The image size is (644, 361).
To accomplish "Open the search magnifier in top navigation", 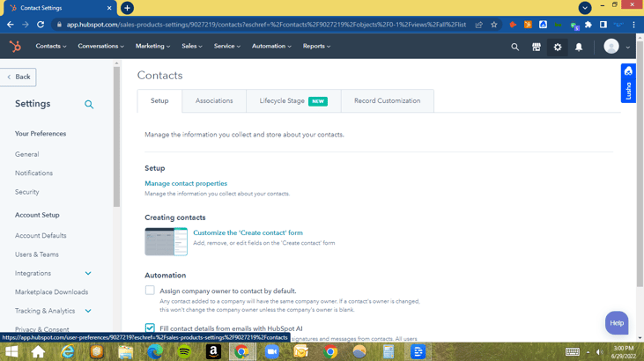I will [x=515, y=47].
